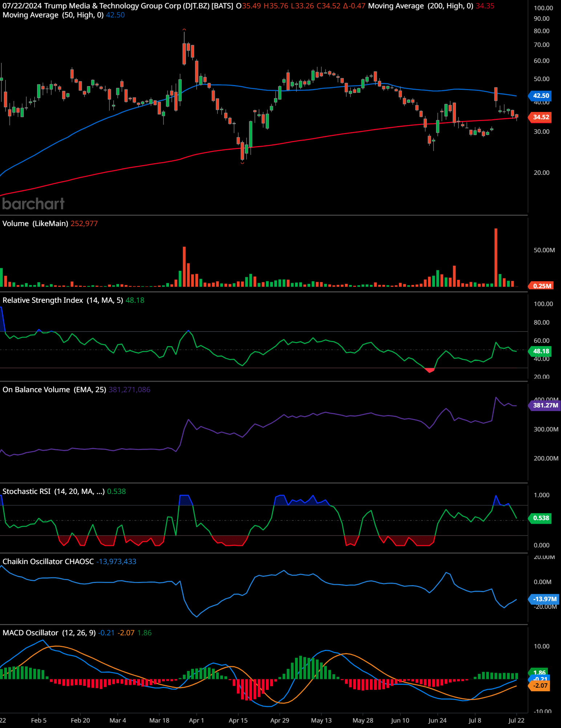561x728 pixels.
Task: Click the 20.00 price axis tick
Action: (x=541, y=173)
